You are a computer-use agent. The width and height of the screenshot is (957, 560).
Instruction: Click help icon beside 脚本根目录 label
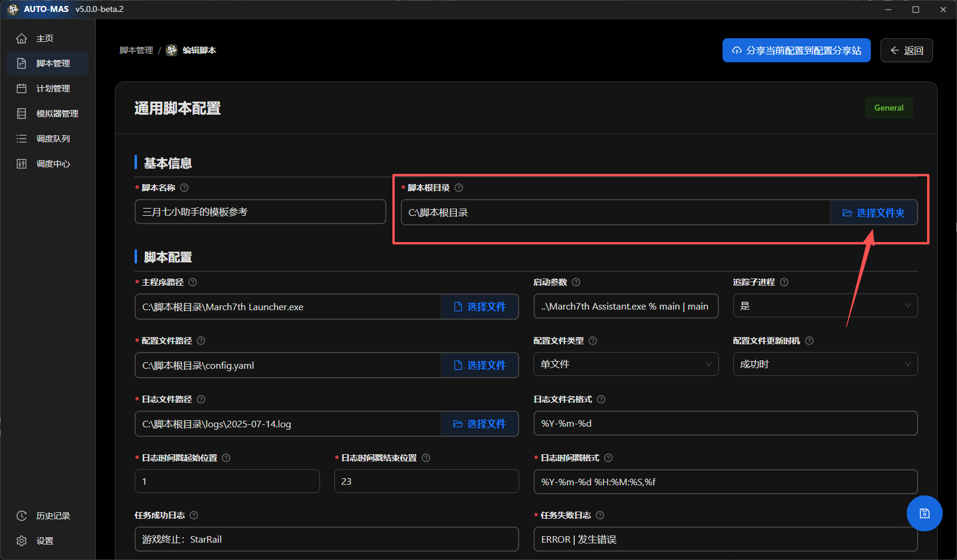coord(459,188)
